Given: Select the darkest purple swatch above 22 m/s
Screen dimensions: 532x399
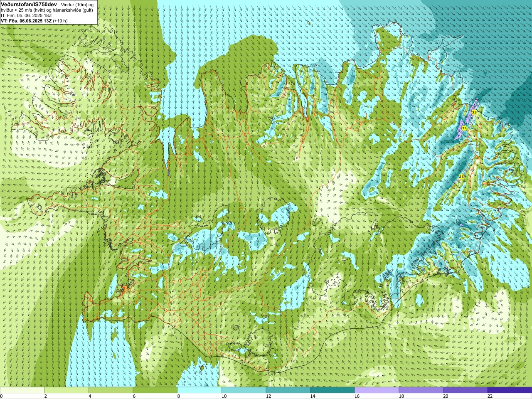Looking at the screenshot, I should point(510,390).
